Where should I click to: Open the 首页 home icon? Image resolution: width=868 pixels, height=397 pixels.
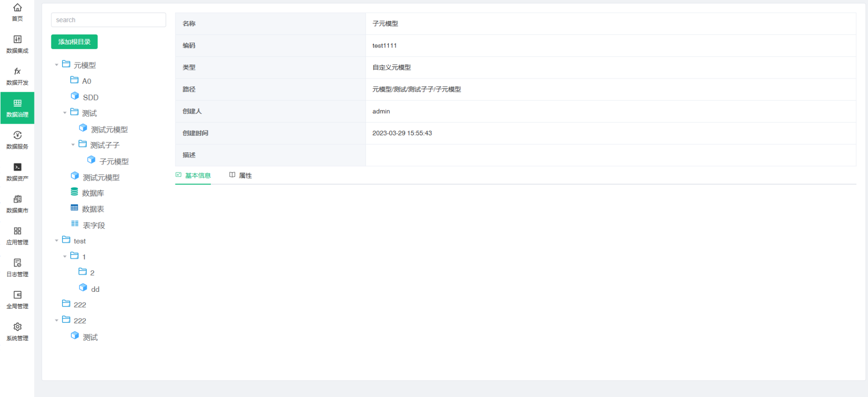(17, 8)
